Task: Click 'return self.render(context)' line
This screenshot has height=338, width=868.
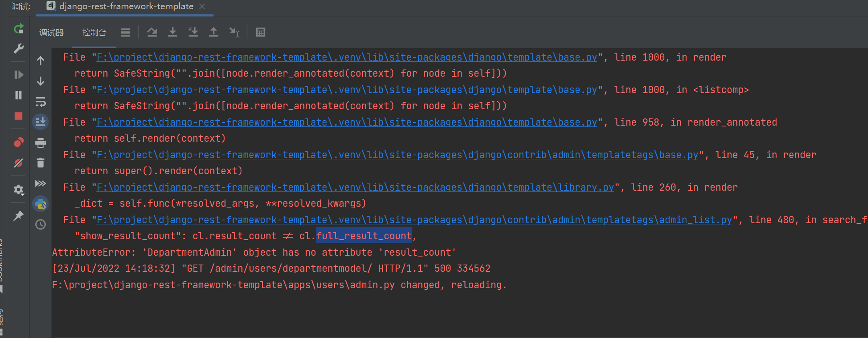Action: click(150, 138)
